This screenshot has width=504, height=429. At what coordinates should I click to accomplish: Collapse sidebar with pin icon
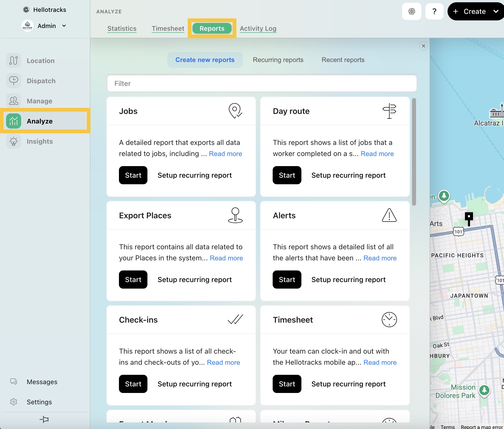(44, 419)
